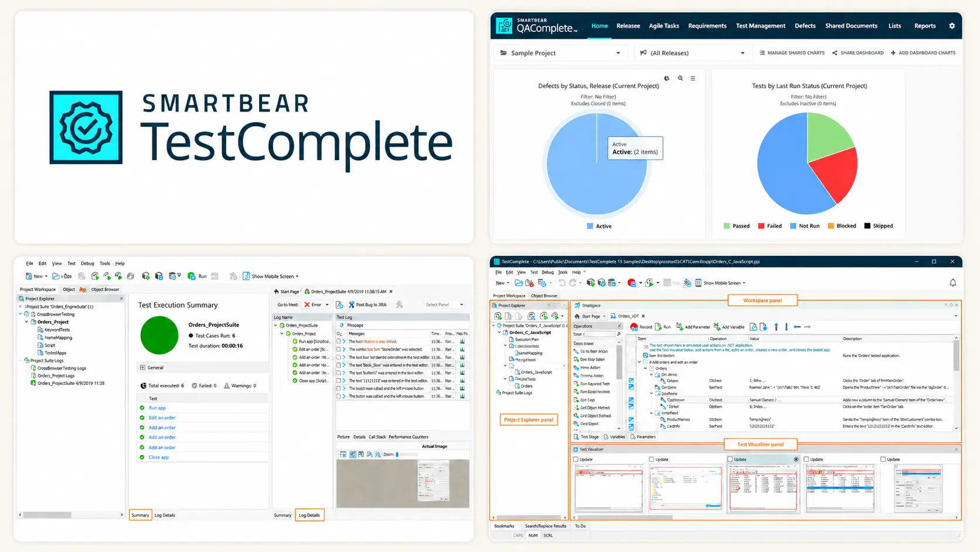
Task: Click Manage Shared Charts
Action: (792, 53)
